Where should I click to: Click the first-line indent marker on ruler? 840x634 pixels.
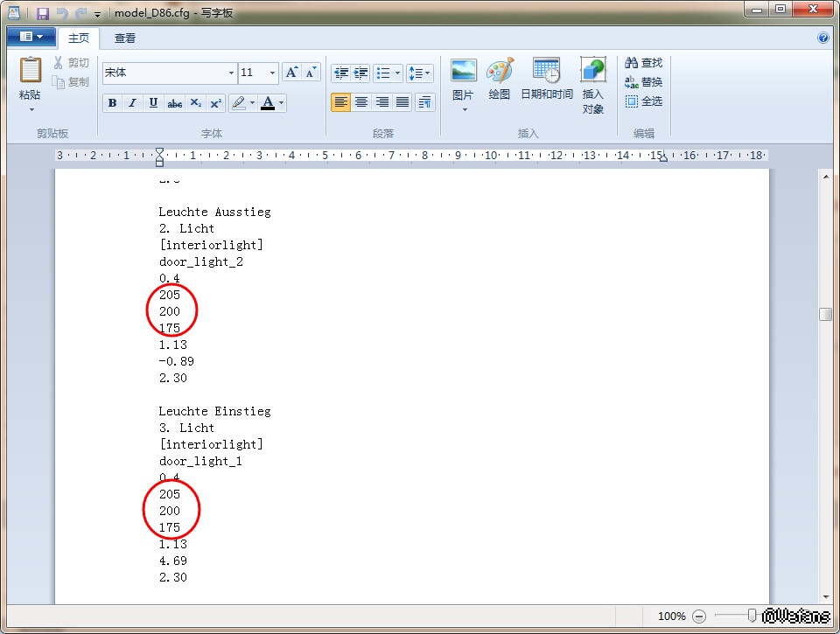(x=159, y=151)
